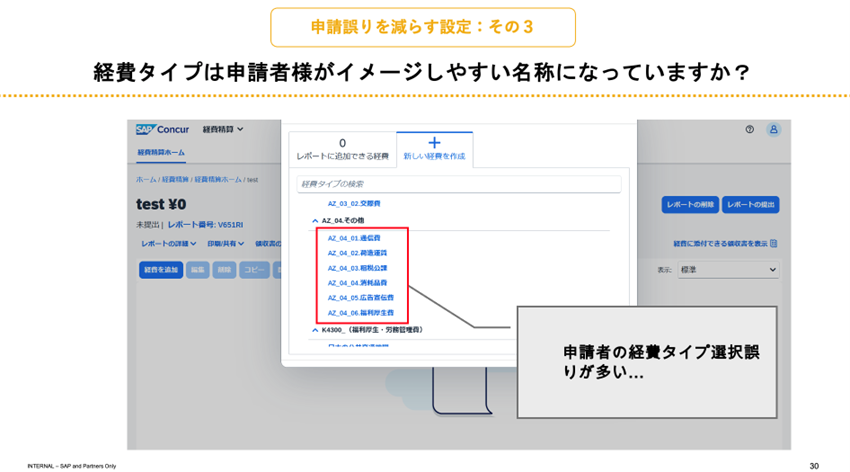Click the コピー button
Screen dimensions: 850x472
point(254,270)
